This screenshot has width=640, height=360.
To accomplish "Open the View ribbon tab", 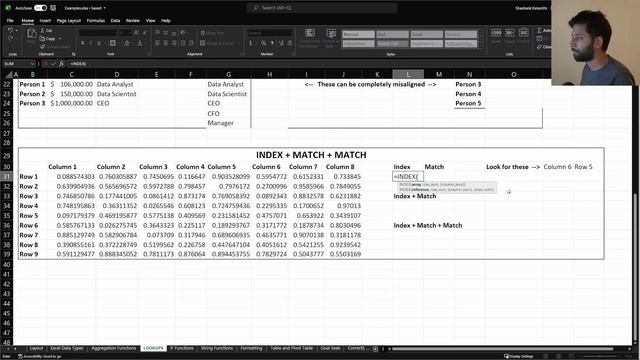I will [x=151, y=20].
